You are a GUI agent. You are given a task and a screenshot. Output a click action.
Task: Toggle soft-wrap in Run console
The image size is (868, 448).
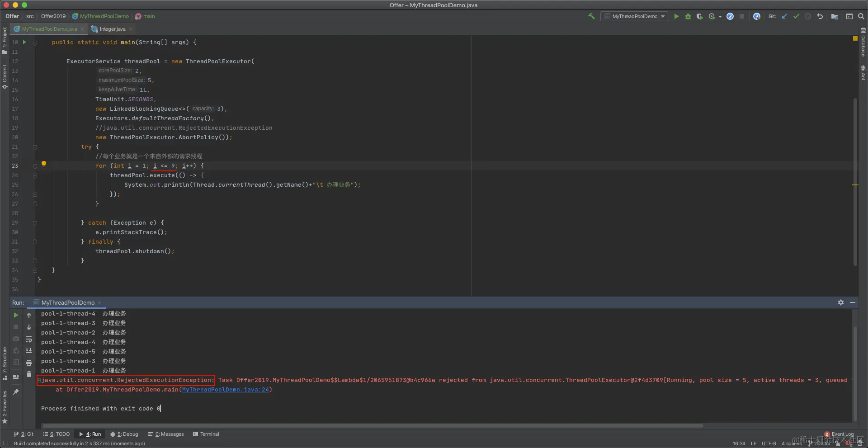coord(29,339)
